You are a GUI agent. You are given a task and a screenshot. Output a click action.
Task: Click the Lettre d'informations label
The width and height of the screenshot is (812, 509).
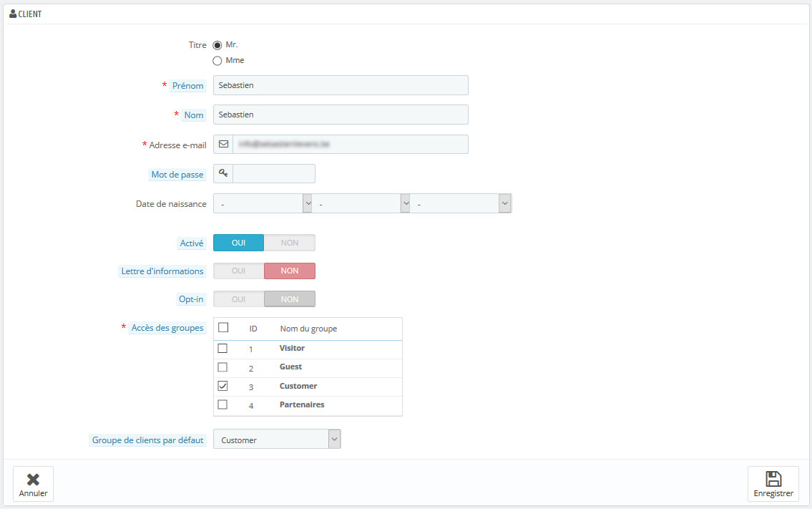[x=162, y=271]
